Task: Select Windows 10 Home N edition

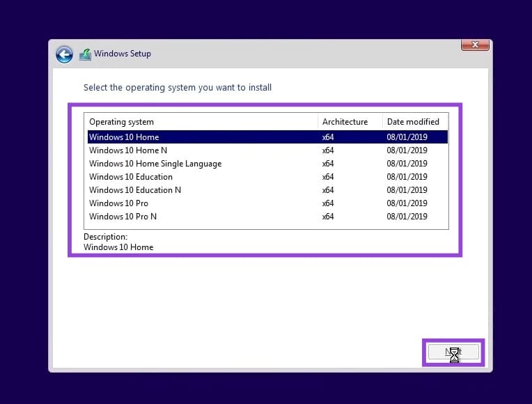Action: click(x=267, y=150)
